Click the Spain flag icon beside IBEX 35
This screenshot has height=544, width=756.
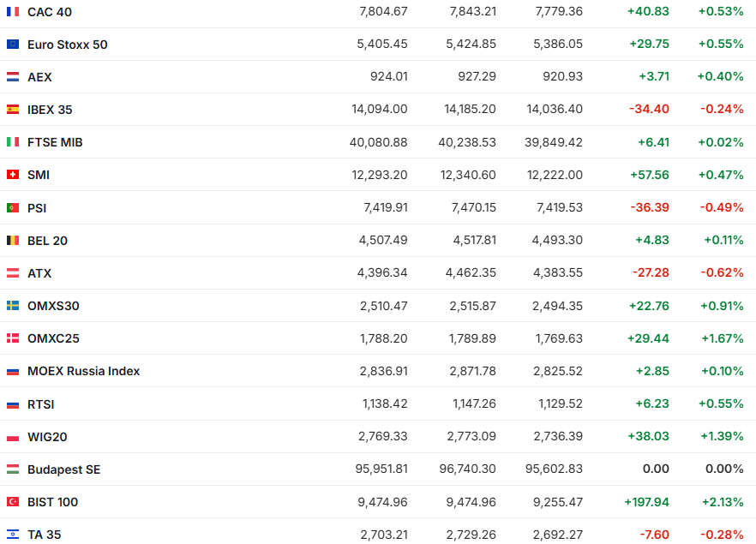pos(13,110)
